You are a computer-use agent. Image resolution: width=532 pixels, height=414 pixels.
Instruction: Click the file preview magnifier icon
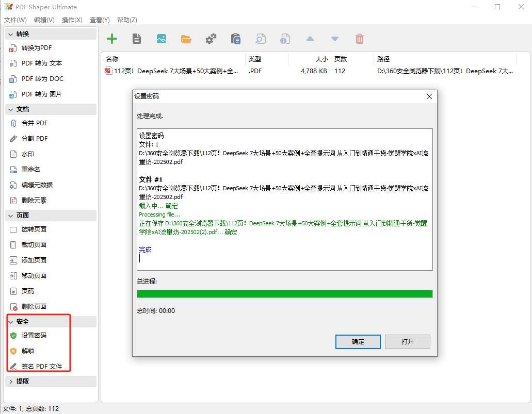260,39
